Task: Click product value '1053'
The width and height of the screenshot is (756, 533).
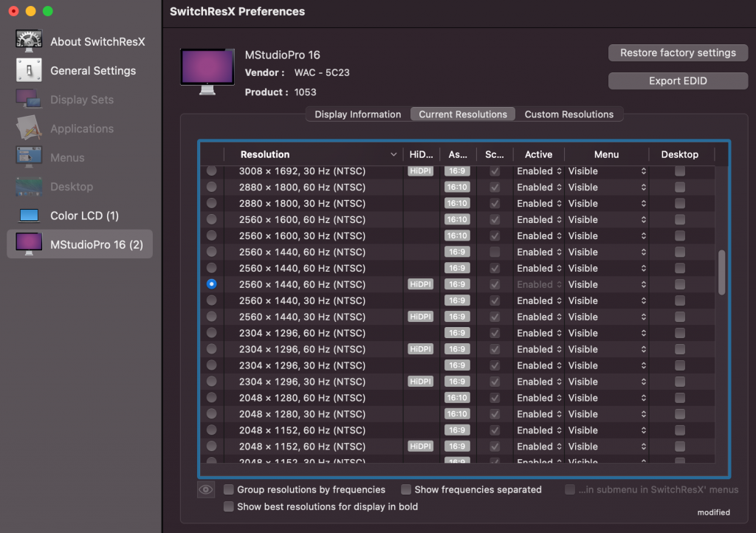Action: [x=305, y=92]
